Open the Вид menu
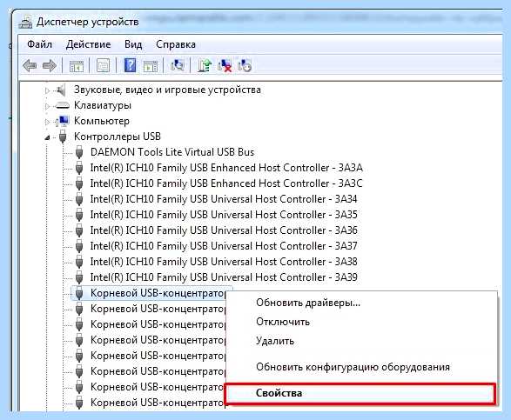 pos(133,44)
